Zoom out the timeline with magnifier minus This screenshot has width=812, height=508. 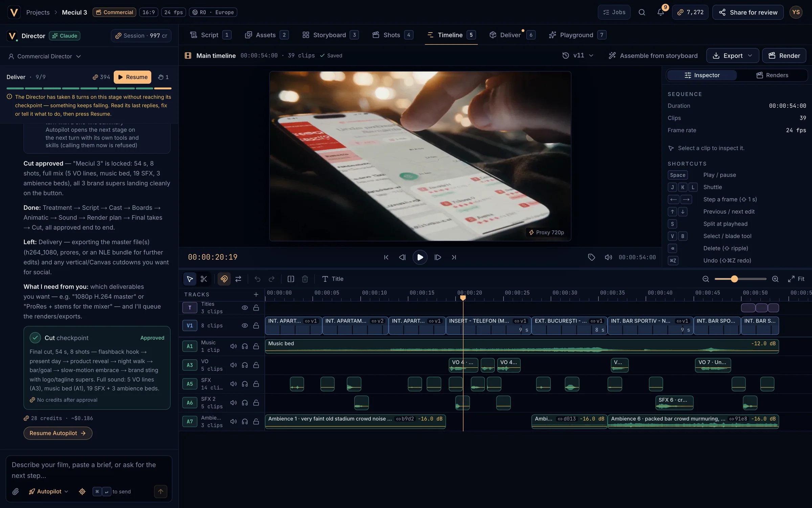(x=706, y=279)
